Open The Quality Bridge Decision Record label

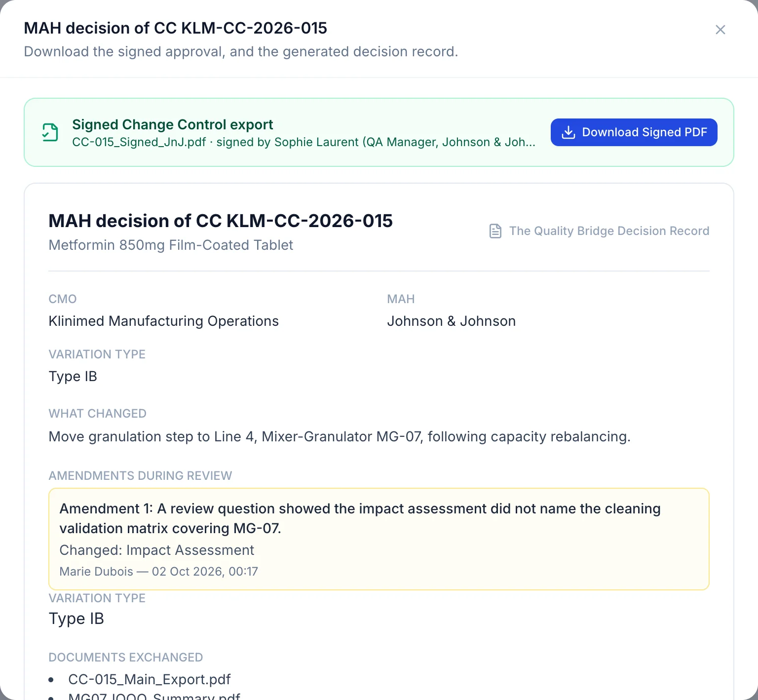point(609,231)
